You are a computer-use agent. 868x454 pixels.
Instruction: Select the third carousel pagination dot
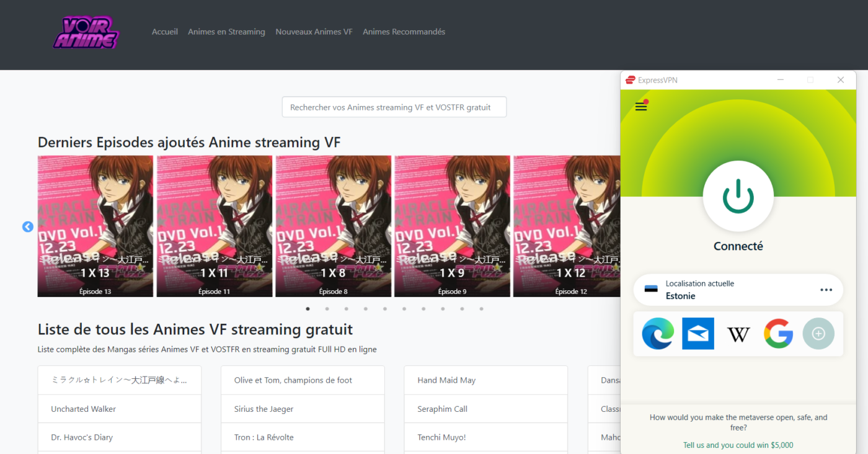click(x=346, y=308)
